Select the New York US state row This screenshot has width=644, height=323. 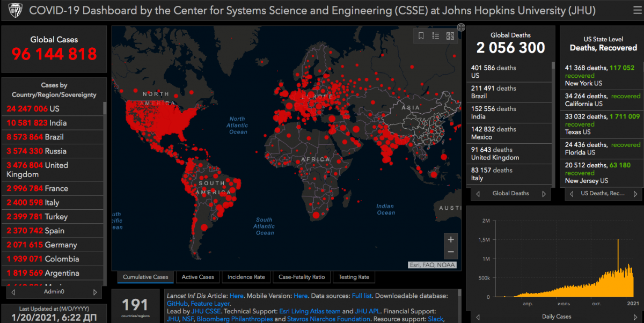point(602,76)
